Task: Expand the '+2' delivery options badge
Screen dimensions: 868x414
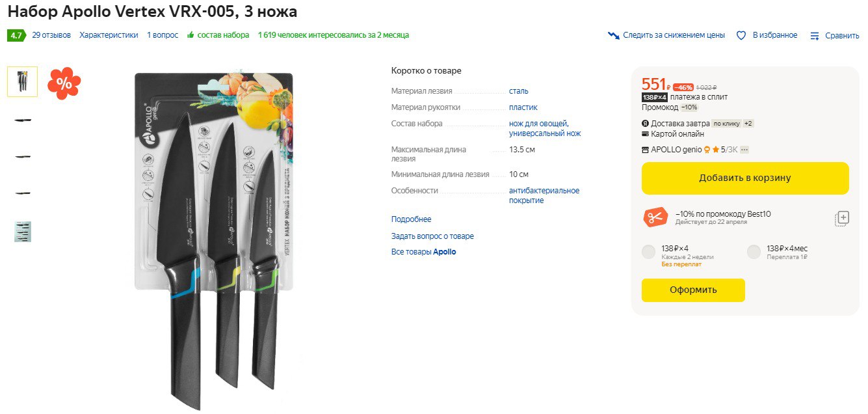Action: (748, 124)
